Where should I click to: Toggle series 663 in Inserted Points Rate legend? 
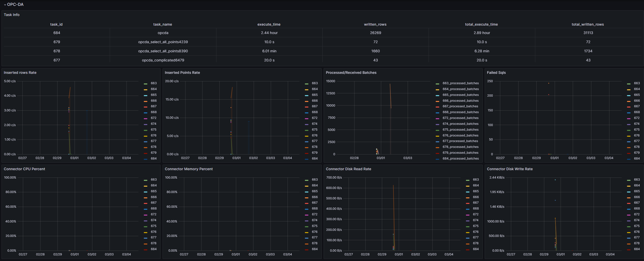coord(315,83)
